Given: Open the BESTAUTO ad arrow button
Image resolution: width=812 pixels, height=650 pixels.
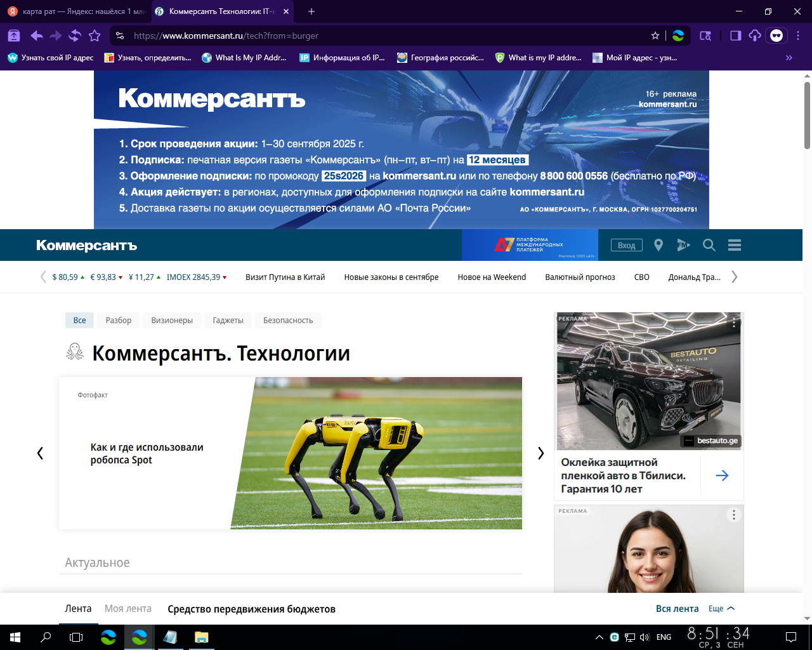Looking at the screenshot, I should [722, 475].
